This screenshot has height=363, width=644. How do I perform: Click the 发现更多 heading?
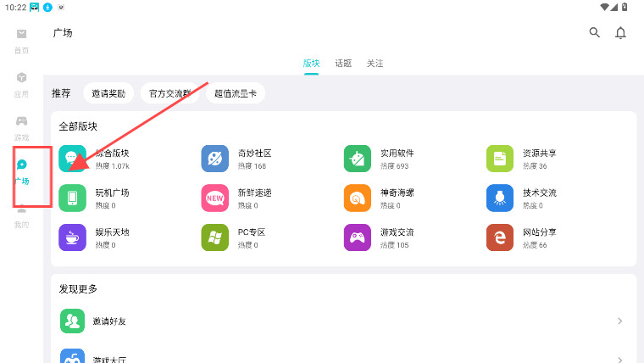tap(78, 289)
